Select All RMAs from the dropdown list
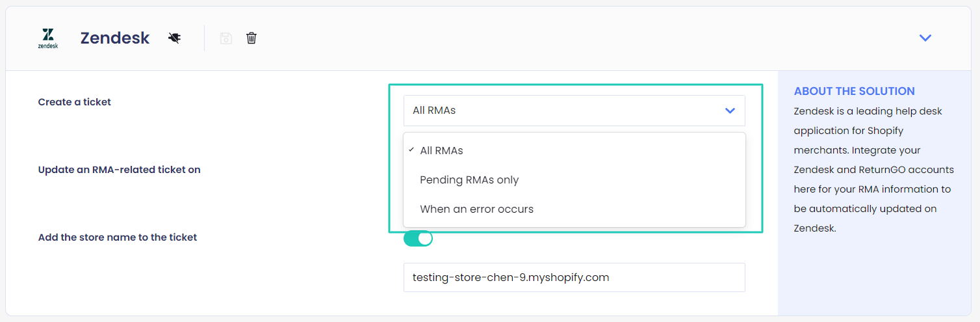Image resolution: width=980 pixels, height=322 pixels. point(442,151)
